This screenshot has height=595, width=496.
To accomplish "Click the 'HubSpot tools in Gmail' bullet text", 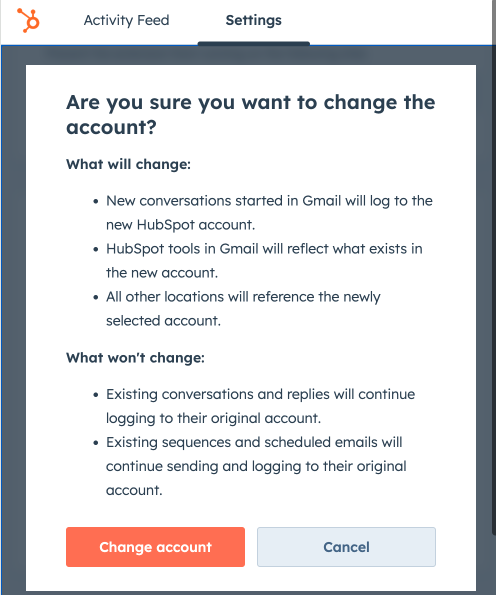I will (x=264, y=261).
